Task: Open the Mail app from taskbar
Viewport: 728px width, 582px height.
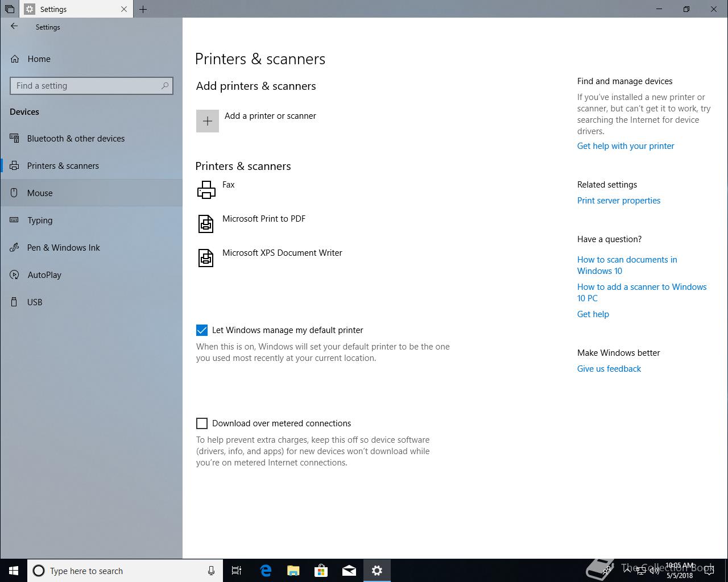Action: [x=349, y=571]
